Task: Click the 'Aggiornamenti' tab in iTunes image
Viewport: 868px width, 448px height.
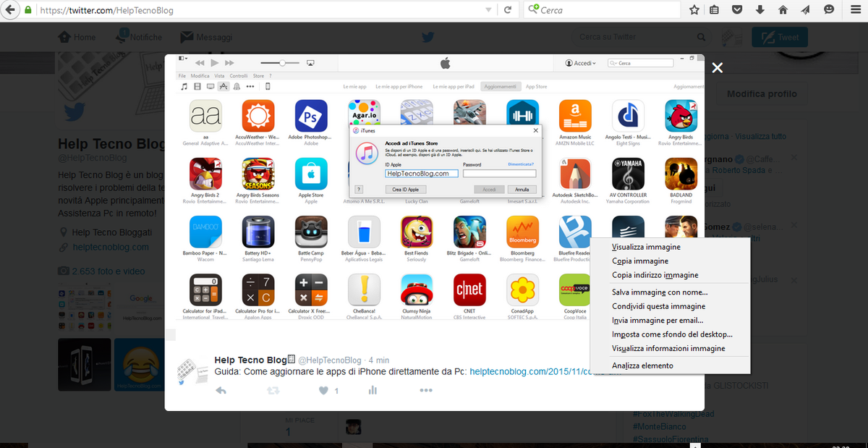Action: (x=499, y=86)
